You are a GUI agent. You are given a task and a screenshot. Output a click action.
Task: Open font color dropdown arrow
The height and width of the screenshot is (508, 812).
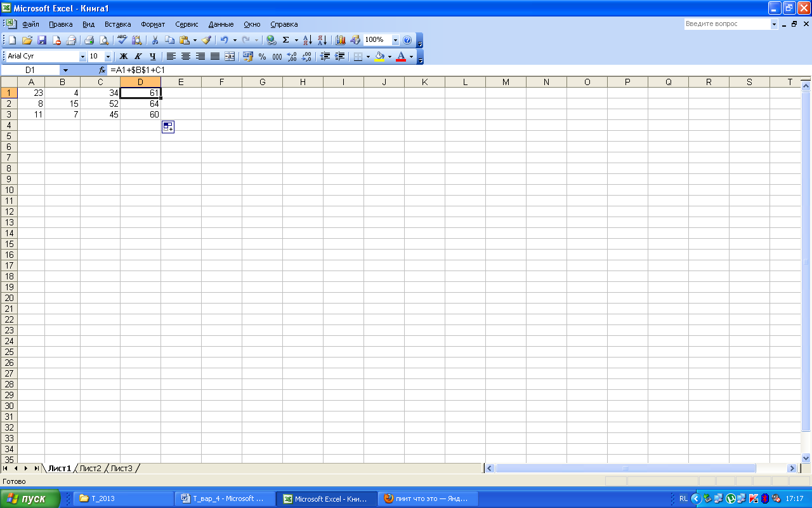[x=411, y=57]
